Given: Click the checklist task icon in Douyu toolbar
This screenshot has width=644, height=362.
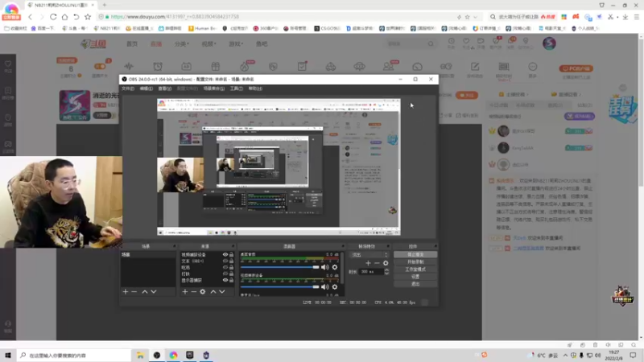Looking at the screenshot, I should point(302,67).
